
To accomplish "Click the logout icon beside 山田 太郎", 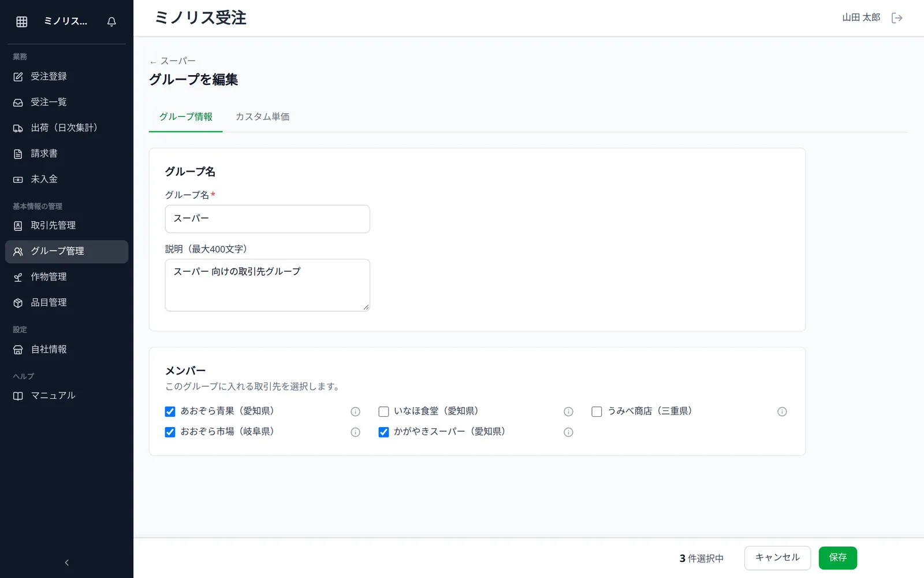I will (897, 18).
